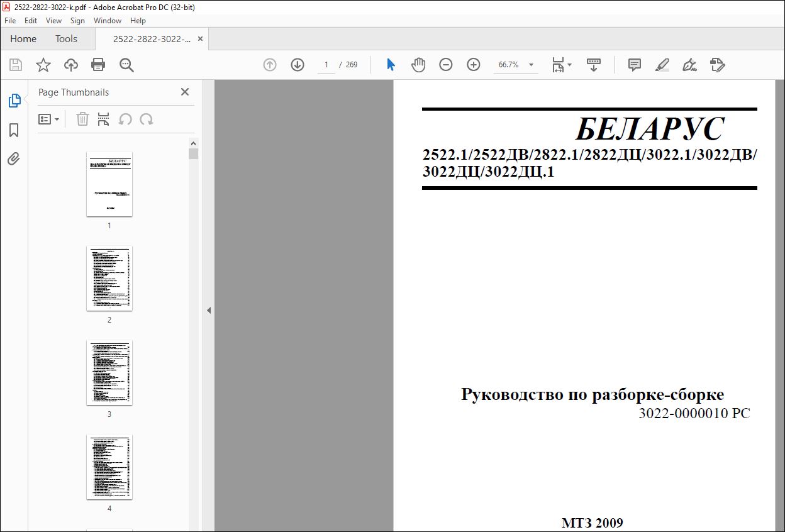The width and height of the screenshot is (785, 532).
Task: Add a sticky note comment
Action: click(x=635, y=65)
